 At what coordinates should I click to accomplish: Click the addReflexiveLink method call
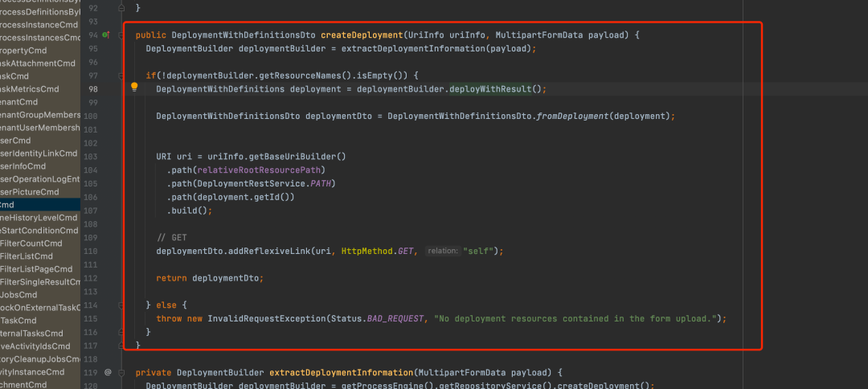pos(268,251)
